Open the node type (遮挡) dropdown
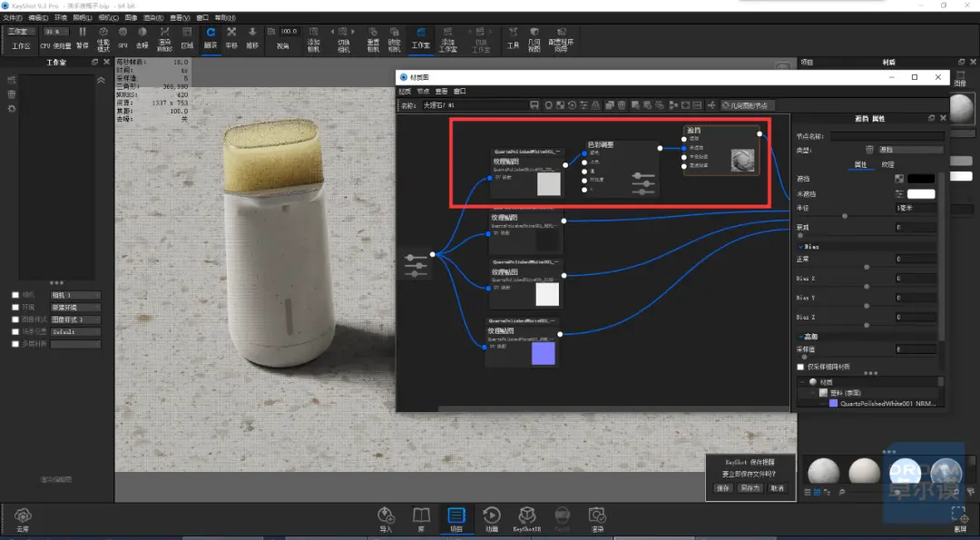 (911, 150)
